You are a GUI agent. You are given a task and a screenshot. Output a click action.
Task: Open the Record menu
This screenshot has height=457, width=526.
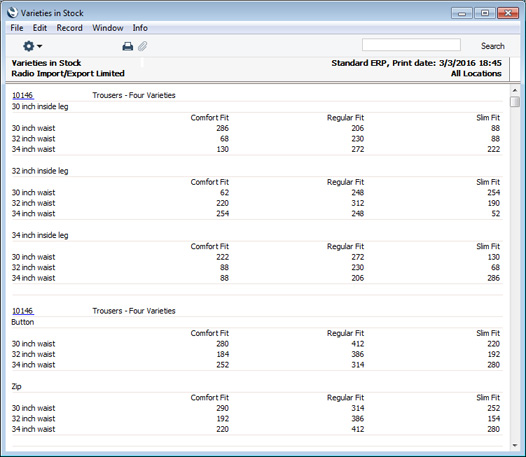coord(69,28)
